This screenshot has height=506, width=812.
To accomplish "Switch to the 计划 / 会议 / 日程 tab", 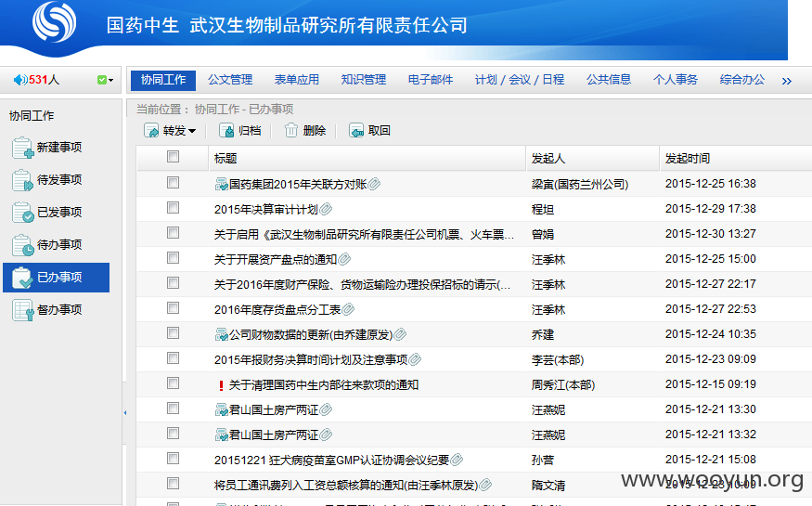I will coord(520,80).
